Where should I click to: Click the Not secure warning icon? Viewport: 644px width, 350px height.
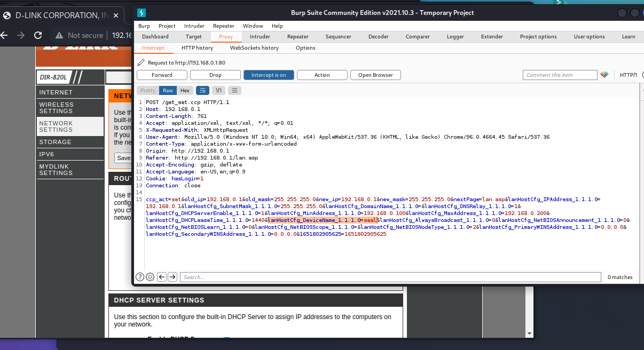60,35
